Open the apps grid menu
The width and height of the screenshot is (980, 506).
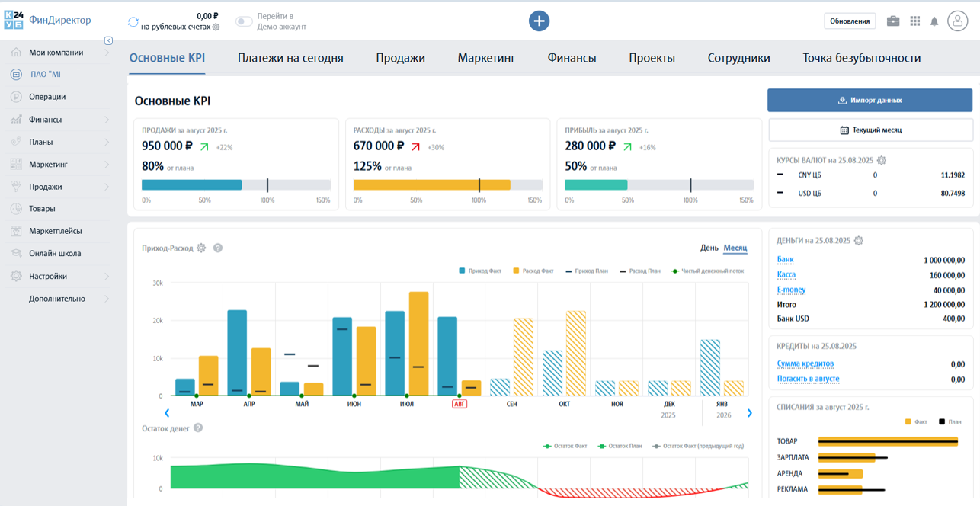(914, 21)
